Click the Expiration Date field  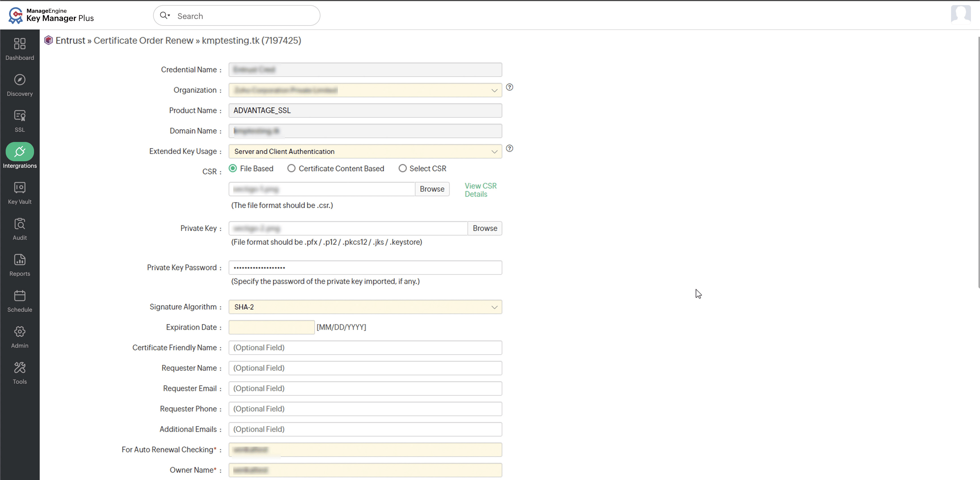point(272,327)
